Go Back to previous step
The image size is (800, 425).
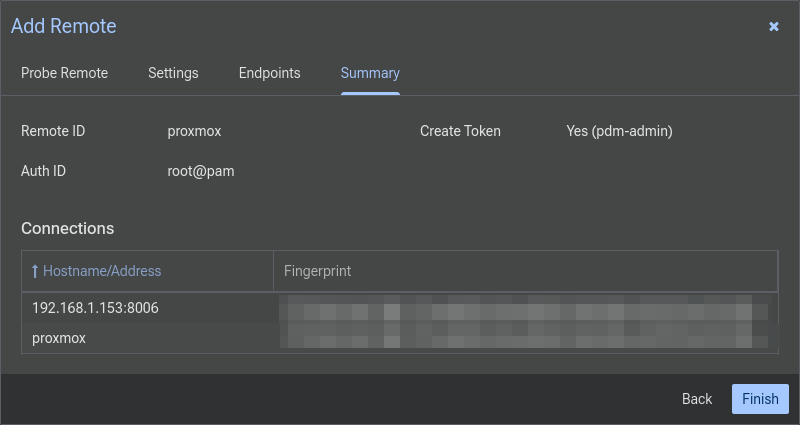[696, 398]
